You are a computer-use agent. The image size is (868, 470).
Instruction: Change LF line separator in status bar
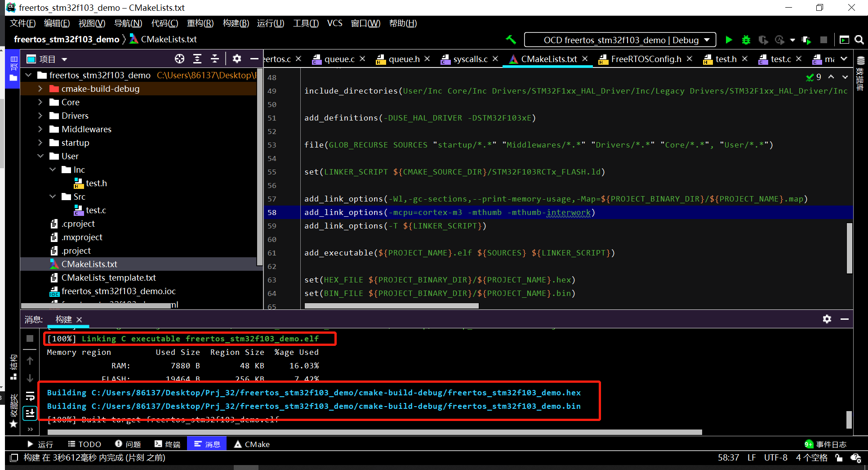752,458
